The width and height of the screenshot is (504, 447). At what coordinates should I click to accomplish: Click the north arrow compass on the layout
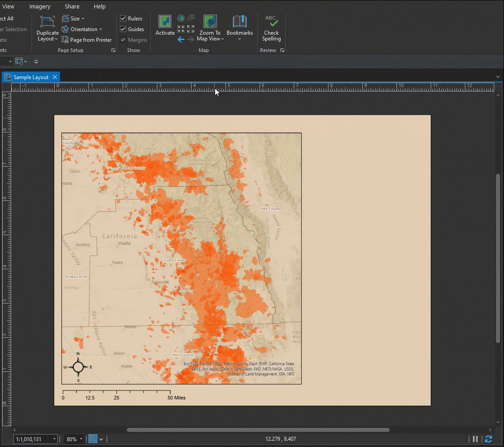(78, 367)
